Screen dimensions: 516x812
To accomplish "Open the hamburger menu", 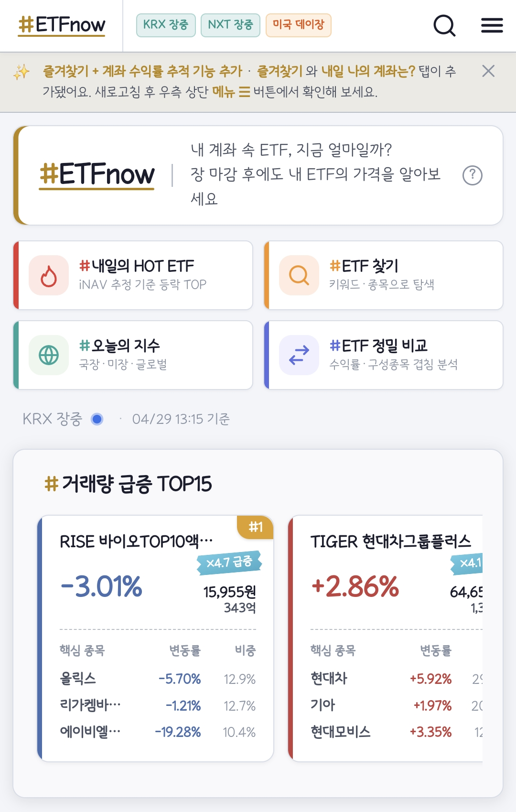I will point(492,25).
